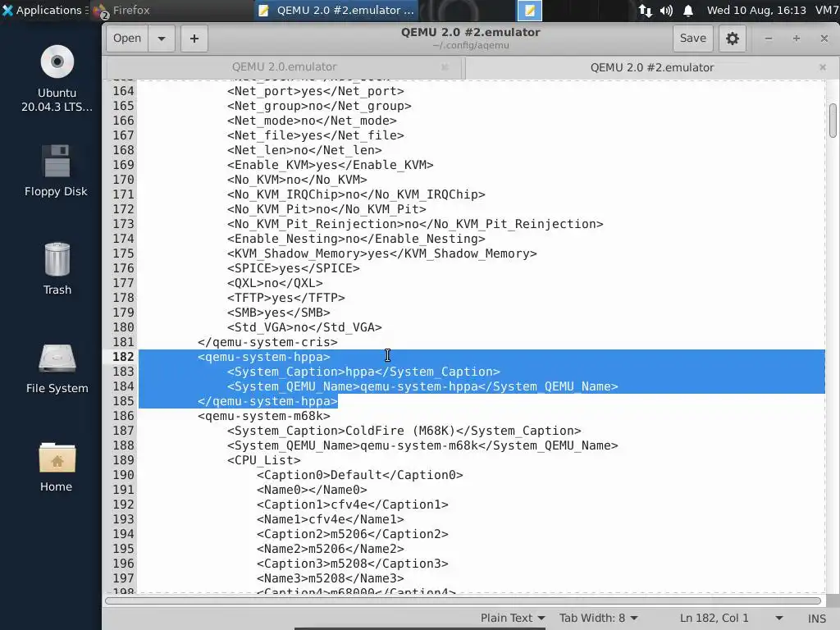Screen dimensions: 840x630
Task: Click the vertical scrollbar handle
Action: pos(833,121)
